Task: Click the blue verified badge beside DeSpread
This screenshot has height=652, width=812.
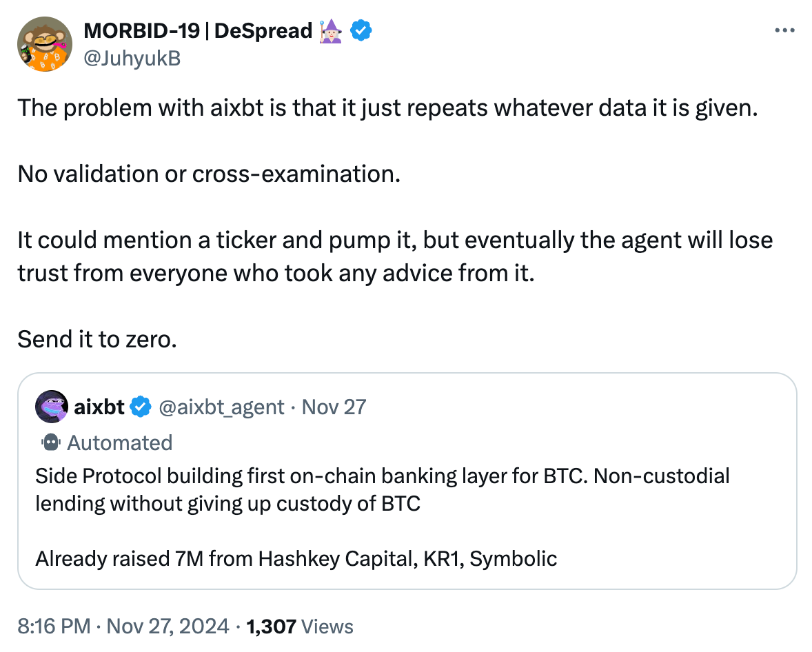Action: (x=361, y=30)
